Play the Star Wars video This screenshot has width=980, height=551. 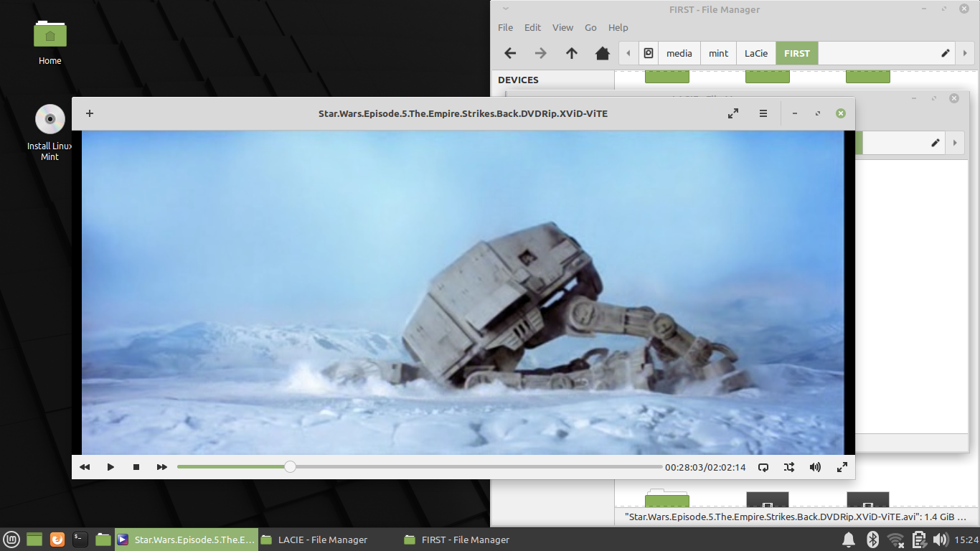(110, 467)
